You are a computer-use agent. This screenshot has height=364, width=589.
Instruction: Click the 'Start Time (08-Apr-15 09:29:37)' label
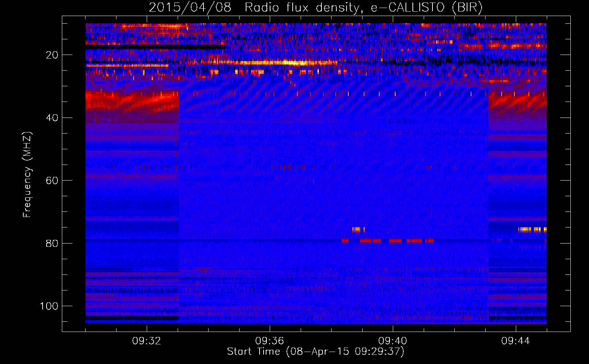click(316, 352)
